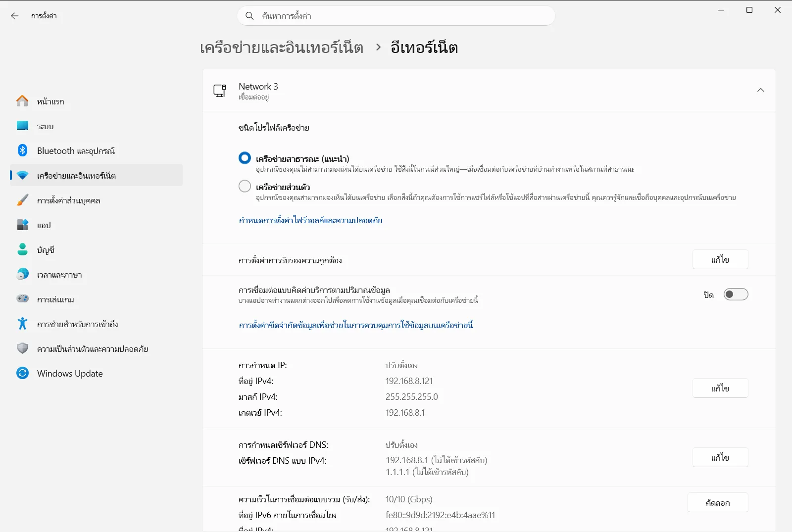Open หน้าแรก in the sidebar
The height and width of the screenshot is (532, 792).
pos(97,101)
